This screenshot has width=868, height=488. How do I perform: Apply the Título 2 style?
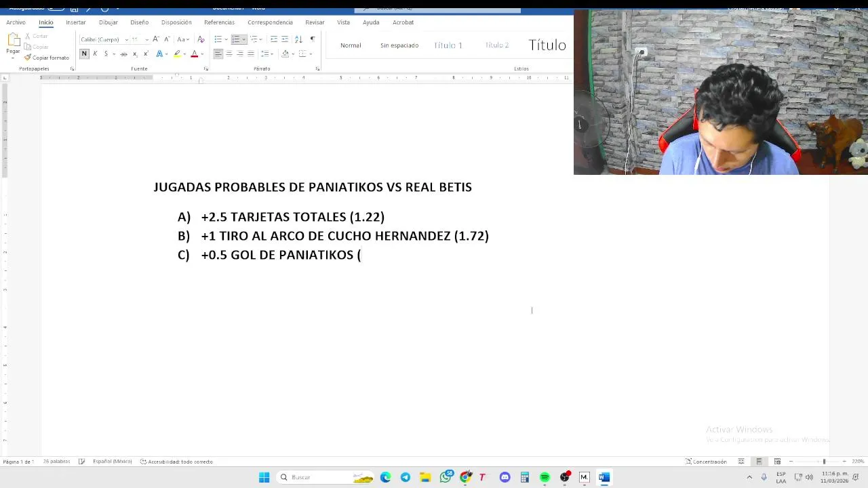[497, 45]
